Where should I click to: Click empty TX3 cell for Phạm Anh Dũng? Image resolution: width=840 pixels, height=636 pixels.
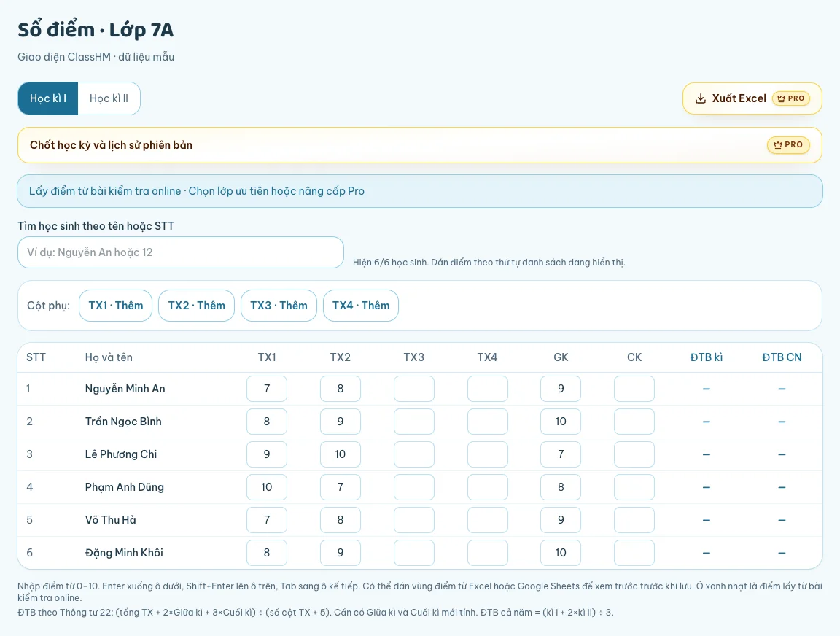click(414, 487)
